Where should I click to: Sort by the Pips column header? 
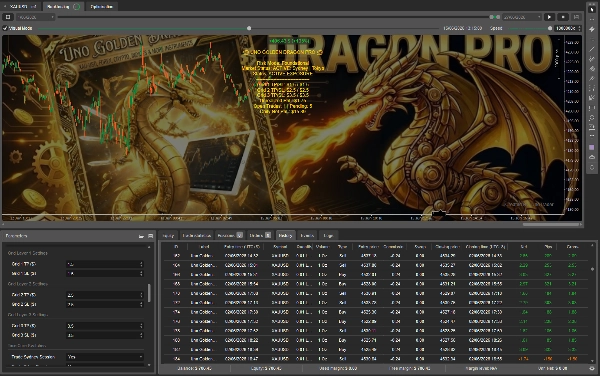(x=548, y=247)
